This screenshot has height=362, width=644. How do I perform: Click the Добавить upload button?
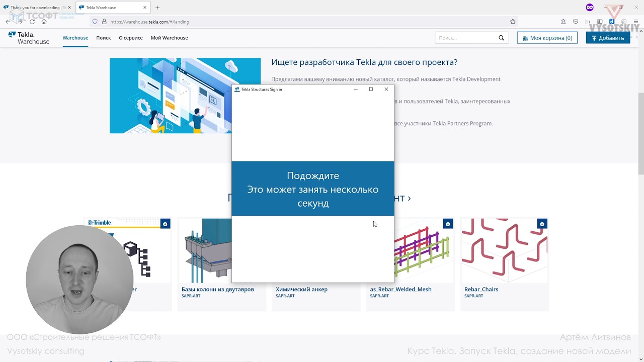point(608,38)
